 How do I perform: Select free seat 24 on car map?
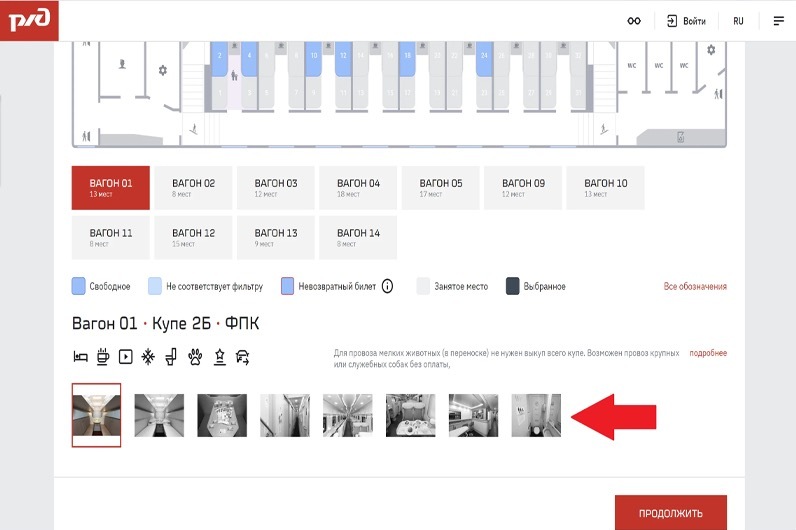click(x=484, y=58)
